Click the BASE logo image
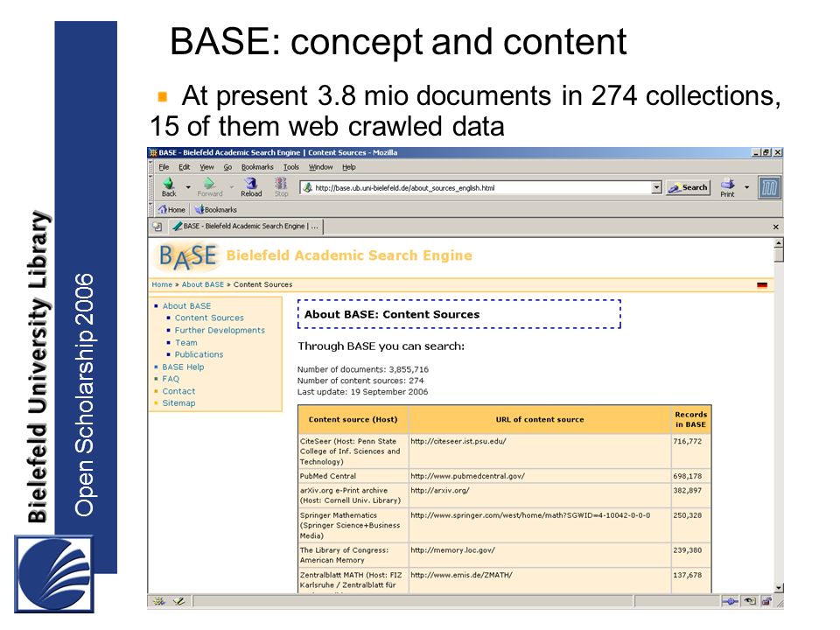Image resolution: width=840 pixels, height=630 pixels. point(187,257)
